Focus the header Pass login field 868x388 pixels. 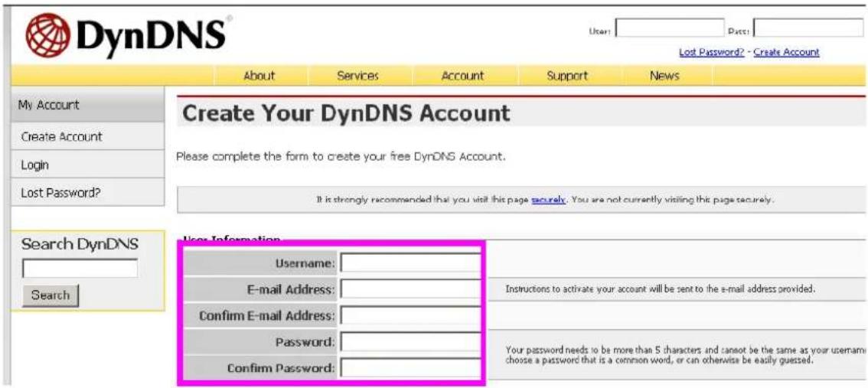(809, 28)
